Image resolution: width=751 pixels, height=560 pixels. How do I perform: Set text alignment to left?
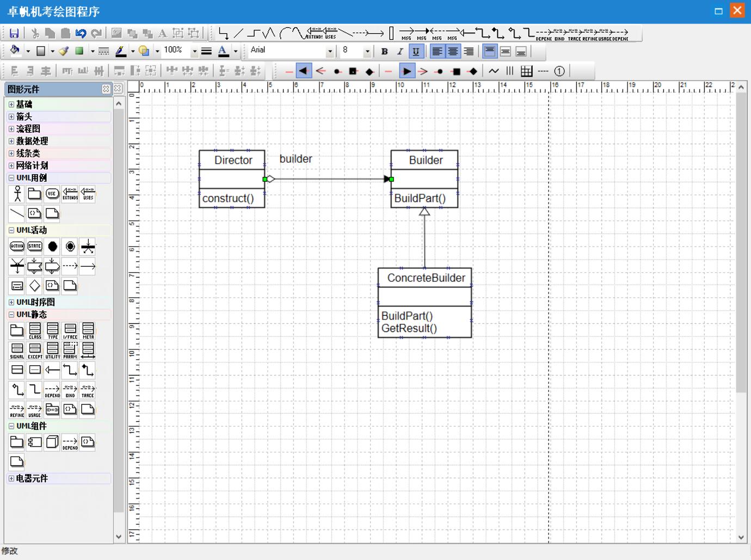click(437, 51)
